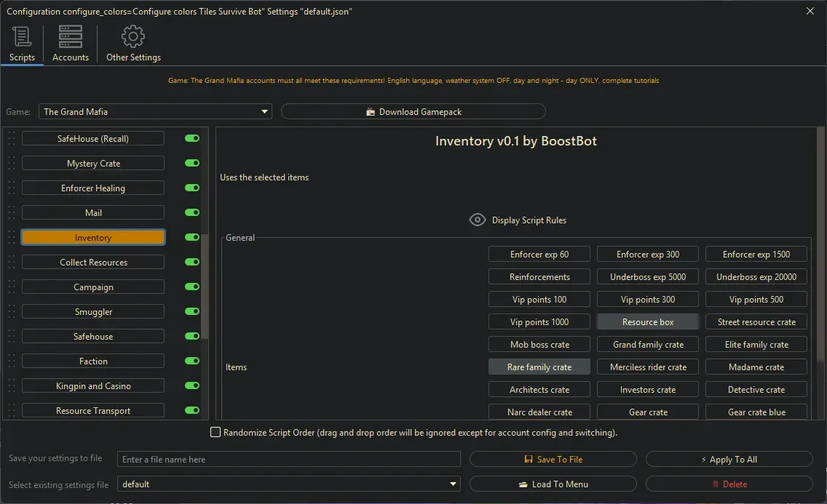Click Load To Menu button

(x=553, y=484)
